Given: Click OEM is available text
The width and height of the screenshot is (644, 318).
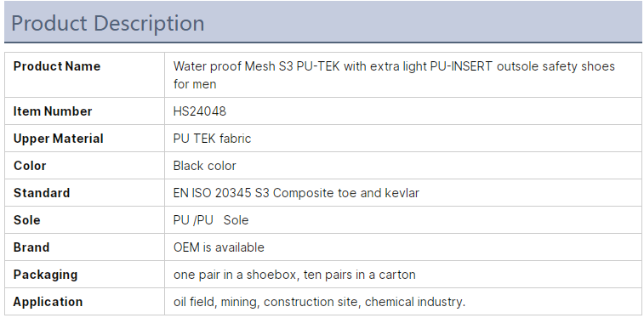Looking at the screenshot, I should click(x=219, y=247).
